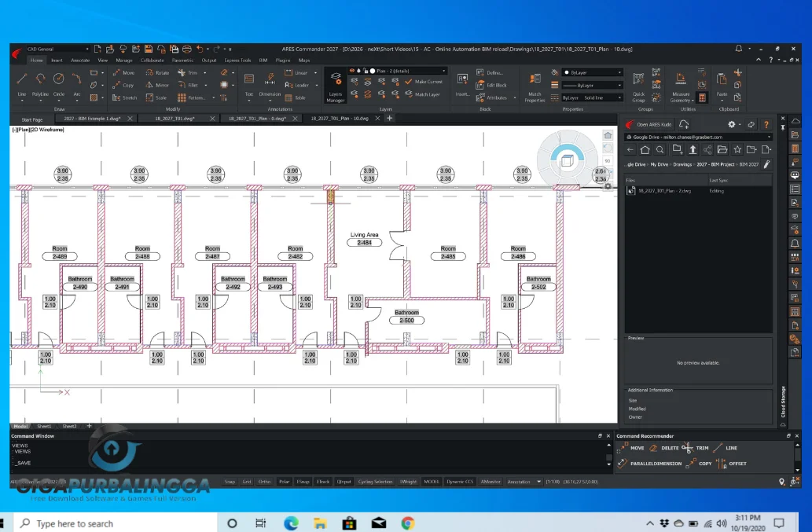Open the Cloud Storage settings gear
Screen dimensions: 812x532
[x=731, y=124]
